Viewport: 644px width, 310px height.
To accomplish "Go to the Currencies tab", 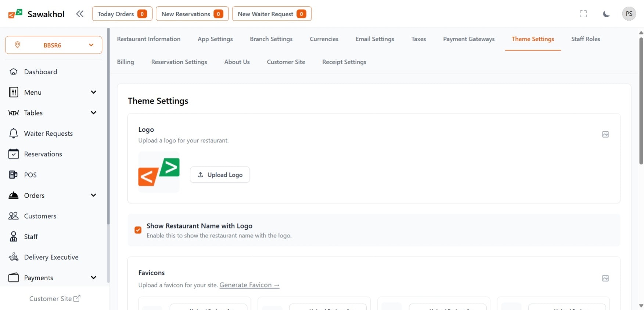I will [x=324, y=39].
